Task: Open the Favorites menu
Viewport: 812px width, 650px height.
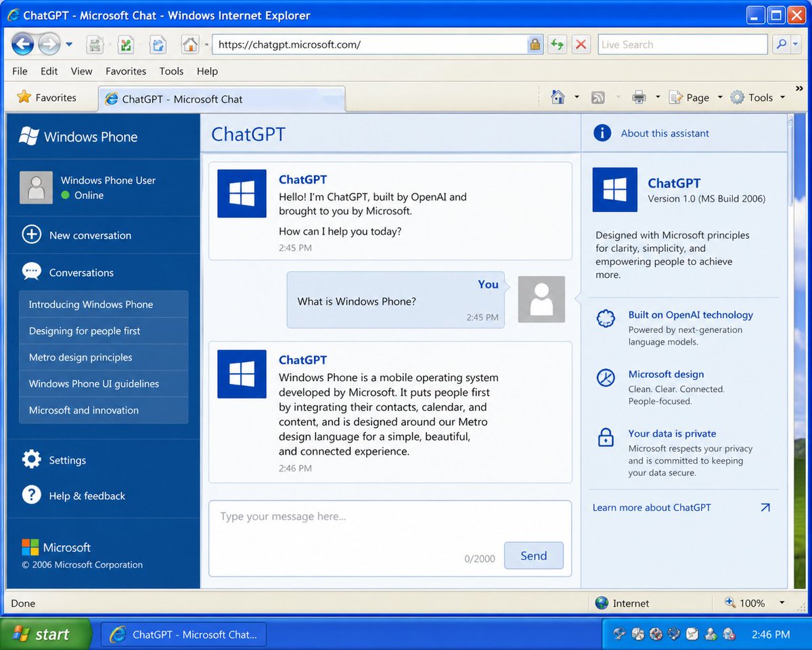Action: (x=126, y=71)
